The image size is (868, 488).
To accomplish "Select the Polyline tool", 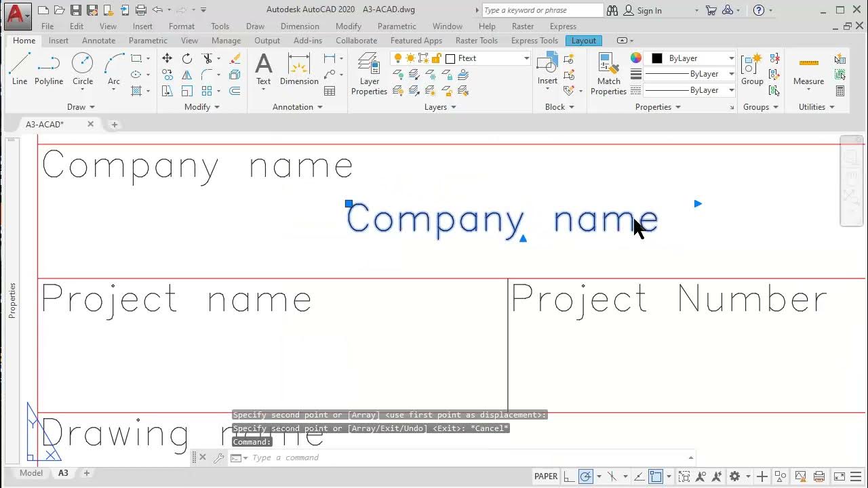I will pos(49,69).
